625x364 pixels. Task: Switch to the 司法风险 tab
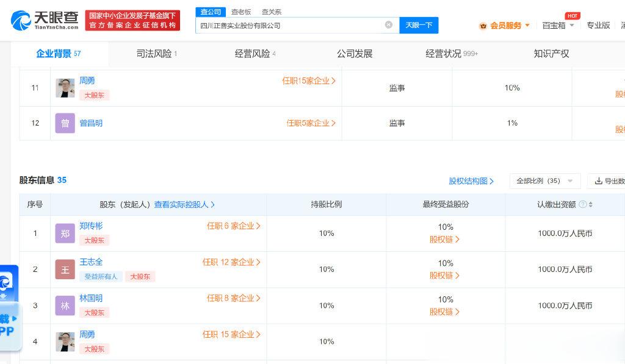click(157, 54)
